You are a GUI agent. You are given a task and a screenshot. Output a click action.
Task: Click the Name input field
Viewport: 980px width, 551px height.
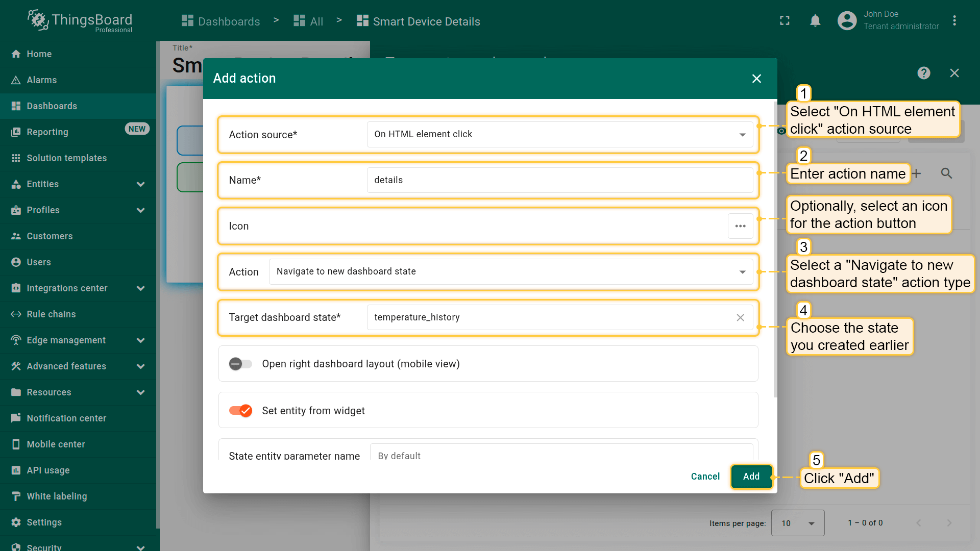point(559,180)
